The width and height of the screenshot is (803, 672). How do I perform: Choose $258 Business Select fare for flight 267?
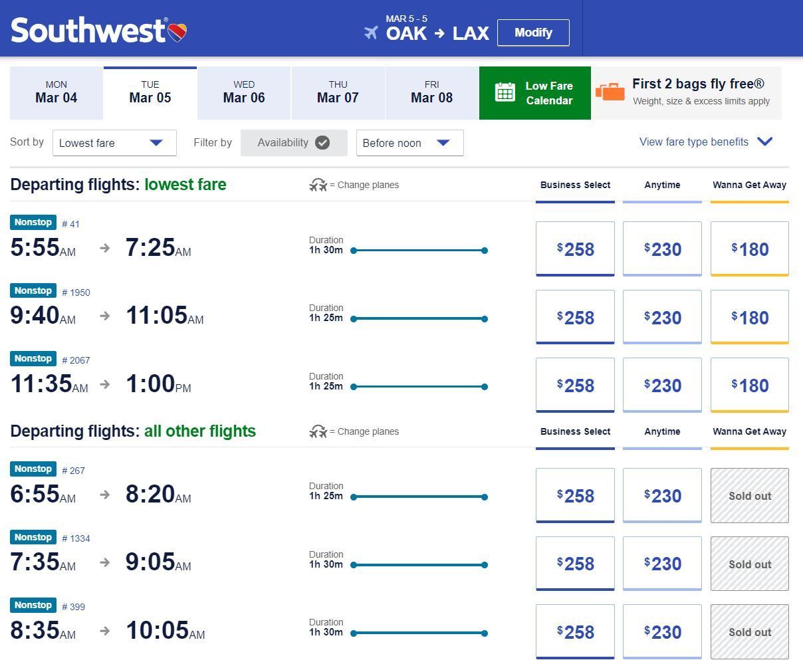pos(575,496)
